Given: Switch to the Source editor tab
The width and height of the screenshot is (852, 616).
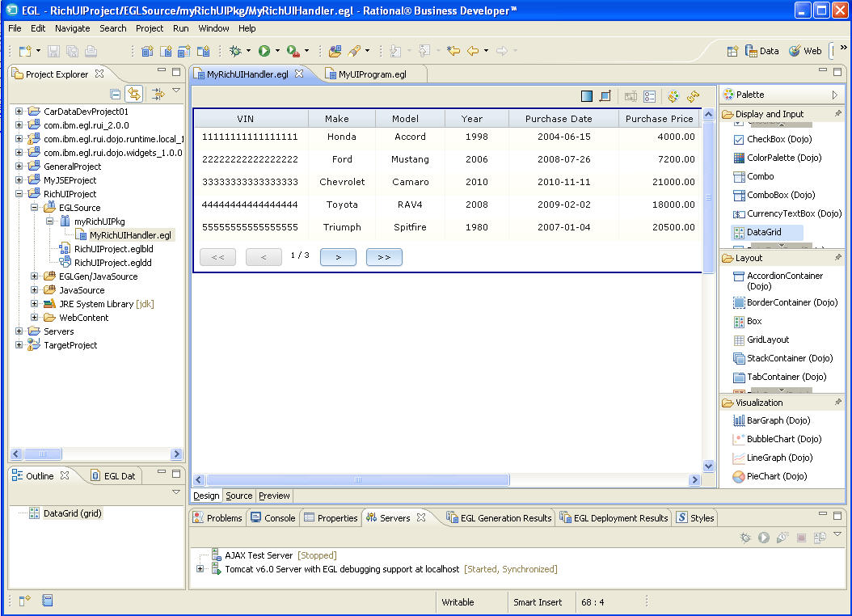Looking at the screenshot, I should tap(239, 496).
